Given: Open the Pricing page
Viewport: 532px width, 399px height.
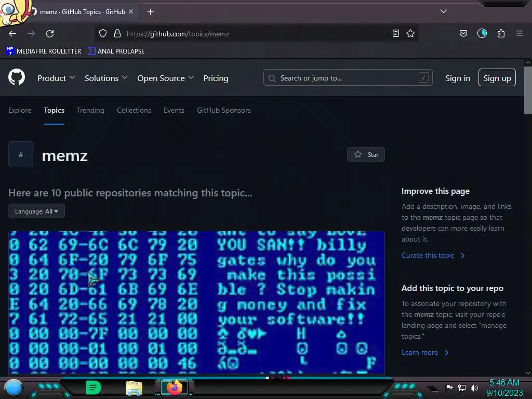Looking at the screenshot, I should point(216,78).
